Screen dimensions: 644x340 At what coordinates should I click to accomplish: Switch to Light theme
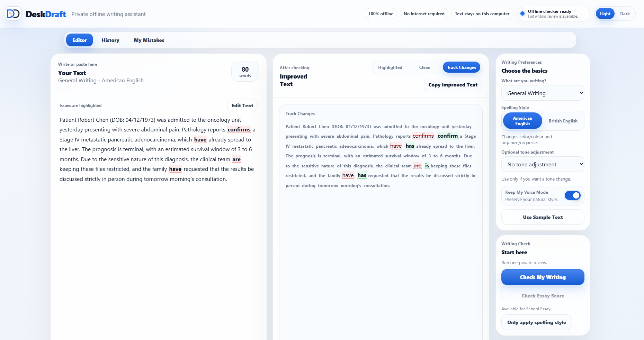pos(605,14)
